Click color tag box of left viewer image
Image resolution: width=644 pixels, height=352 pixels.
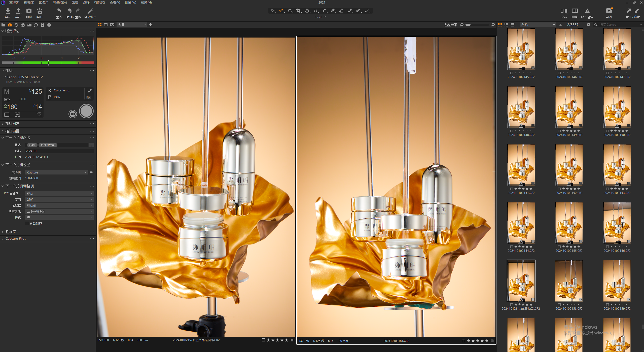click(263, 340)
